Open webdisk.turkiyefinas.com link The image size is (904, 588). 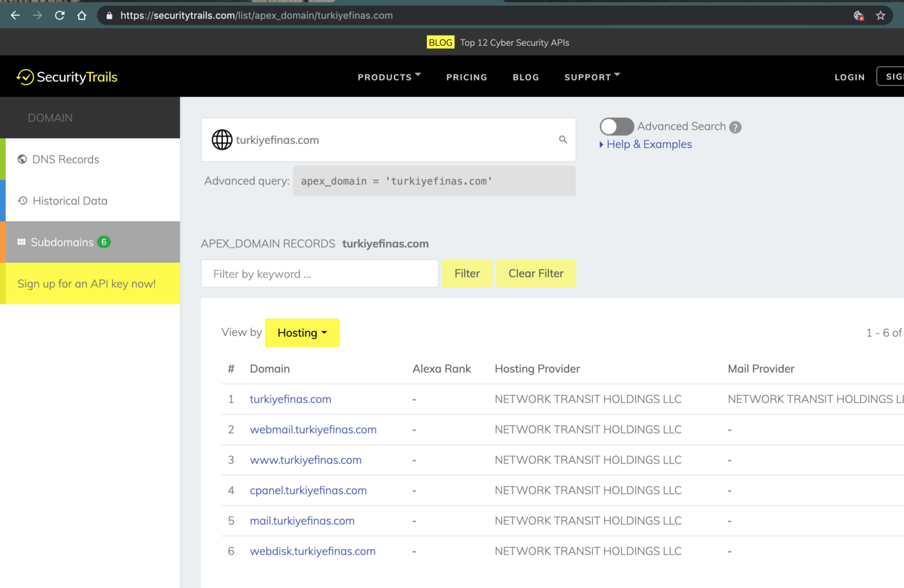313,551
